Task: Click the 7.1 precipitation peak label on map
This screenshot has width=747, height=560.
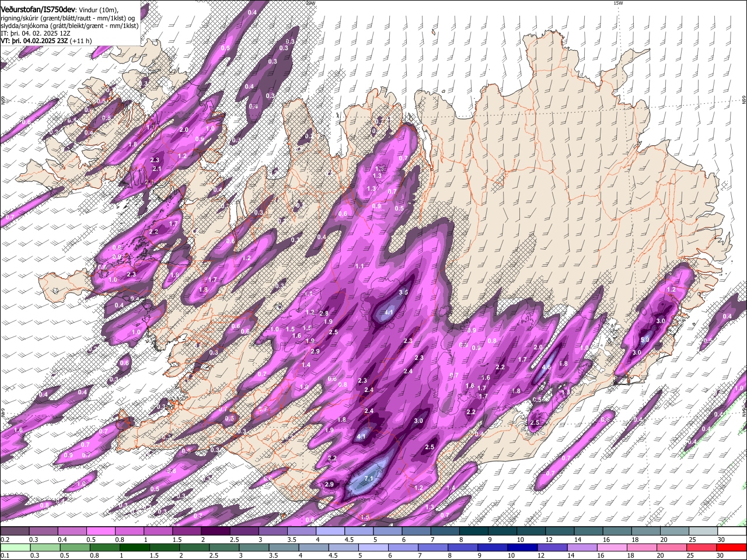Action: [368, 479]
